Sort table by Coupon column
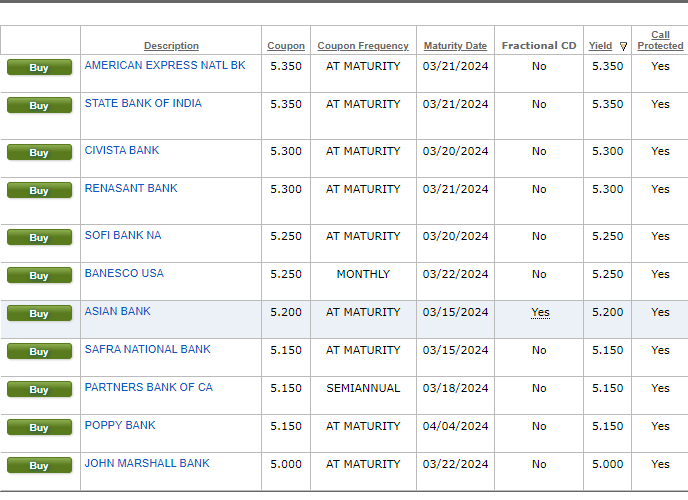The height and width of the screenshot is (500, 688). click(x=286, y=46)
